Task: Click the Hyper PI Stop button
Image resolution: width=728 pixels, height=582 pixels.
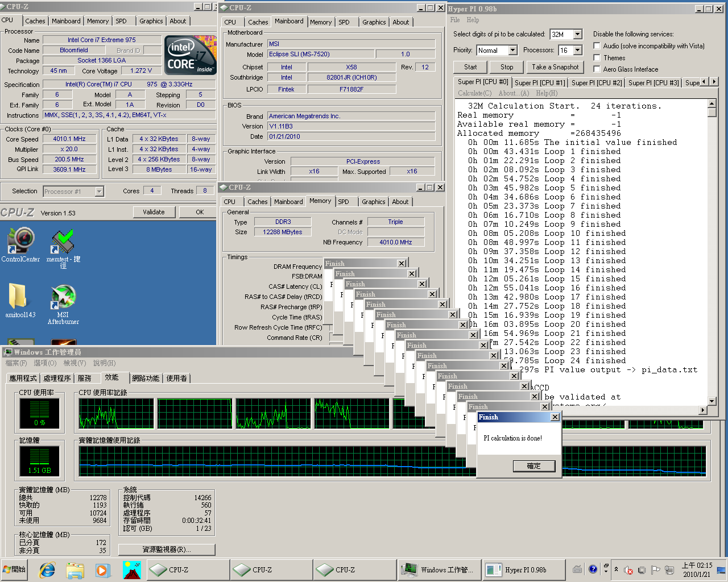Action: (506, 67)
